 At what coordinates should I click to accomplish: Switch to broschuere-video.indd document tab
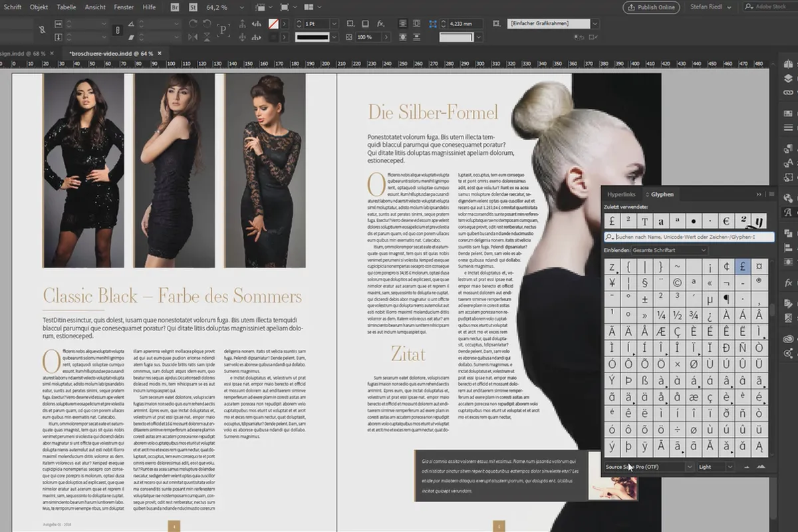click(x=111, y=53)
